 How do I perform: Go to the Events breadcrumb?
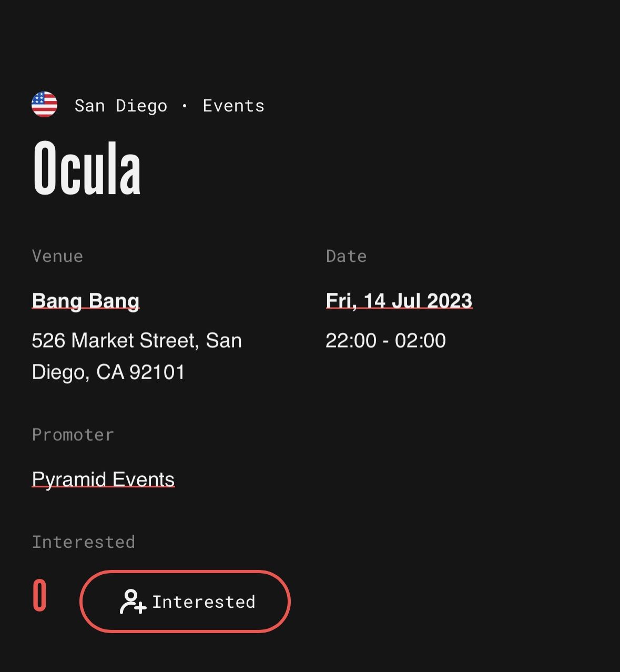point(233,106)
